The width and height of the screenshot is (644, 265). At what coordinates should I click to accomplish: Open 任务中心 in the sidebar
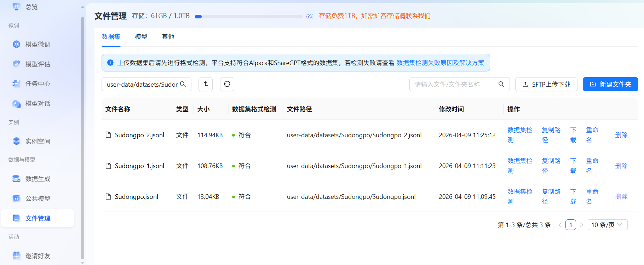[x=38, y=83]
